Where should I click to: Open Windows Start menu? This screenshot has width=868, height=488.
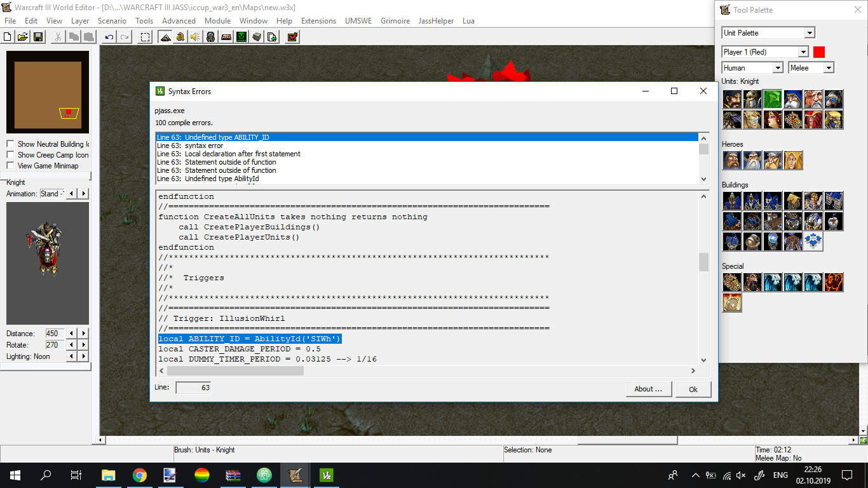[x=15, y=475]
